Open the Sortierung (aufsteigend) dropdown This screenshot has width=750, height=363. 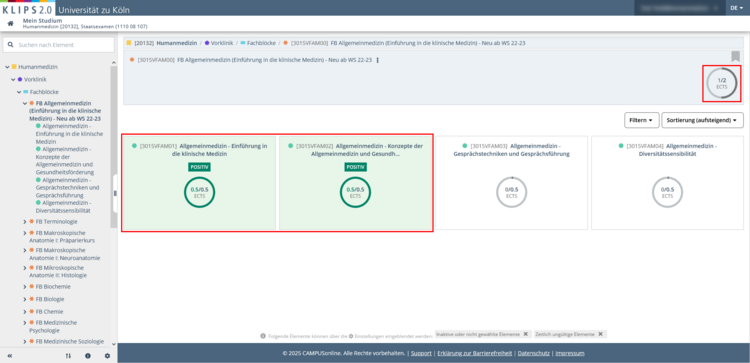[x=702, y=120]
